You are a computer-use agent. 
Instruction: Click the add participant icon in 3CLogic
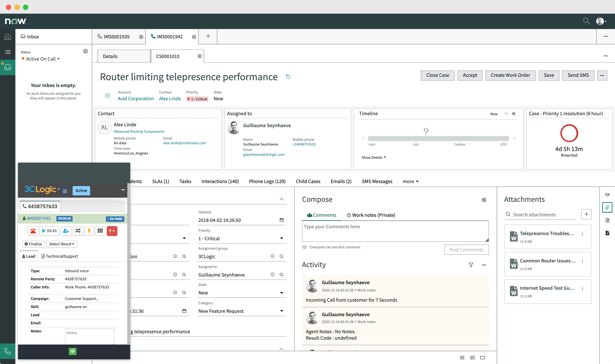(66, 231)
